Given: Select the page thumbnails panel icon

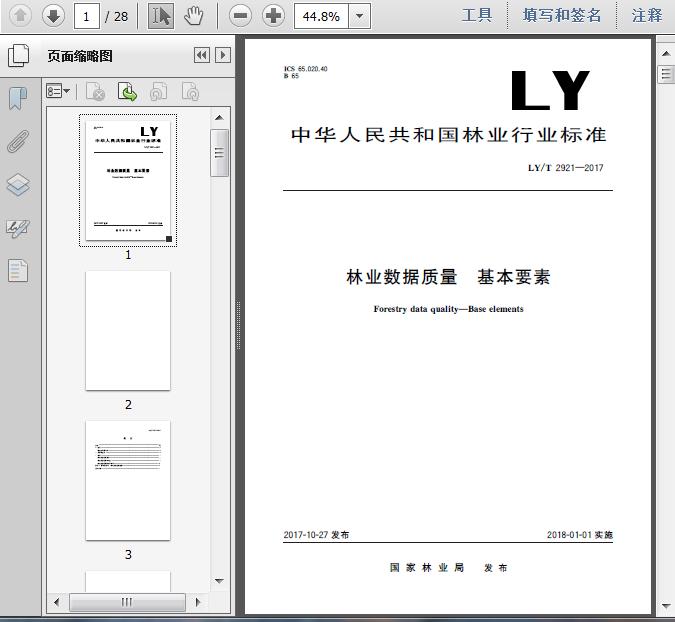Looking at the screenshot, I should tap(19, 56).
